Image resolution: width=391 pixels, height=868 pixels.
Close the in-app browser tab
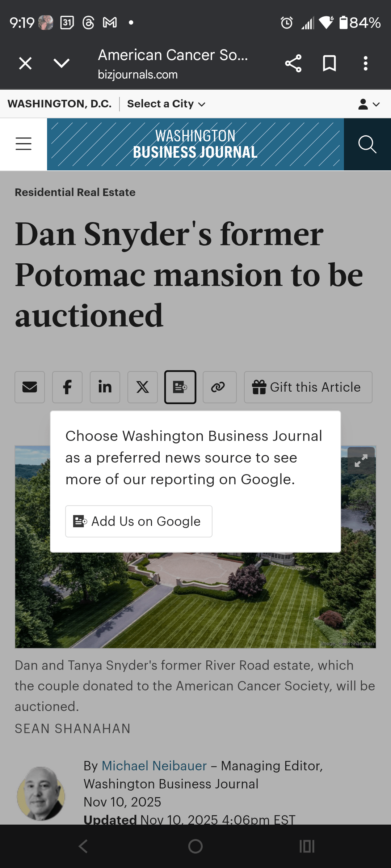[x=25, y=64]
